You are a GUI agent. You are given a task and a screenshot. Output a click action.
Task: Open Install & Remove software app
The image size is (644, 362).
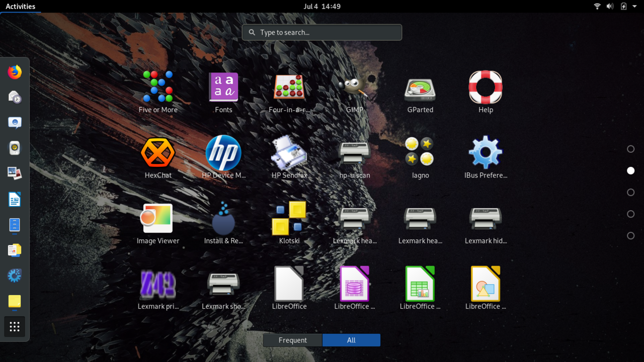(x=223, y=223)
